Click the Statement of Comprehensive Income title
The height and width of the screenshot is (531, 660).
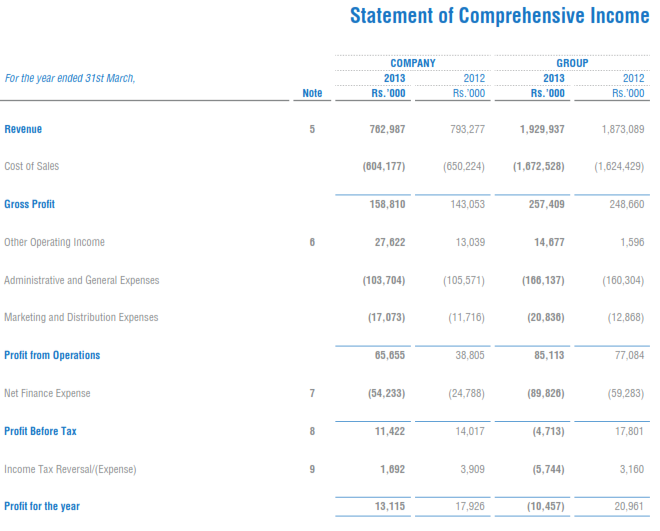tap(499, 16)
